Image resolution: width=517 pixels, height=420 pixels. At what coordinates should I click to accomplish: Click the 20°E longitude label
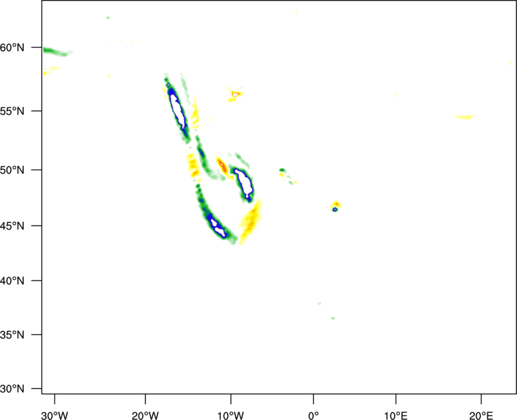point(481,415)
